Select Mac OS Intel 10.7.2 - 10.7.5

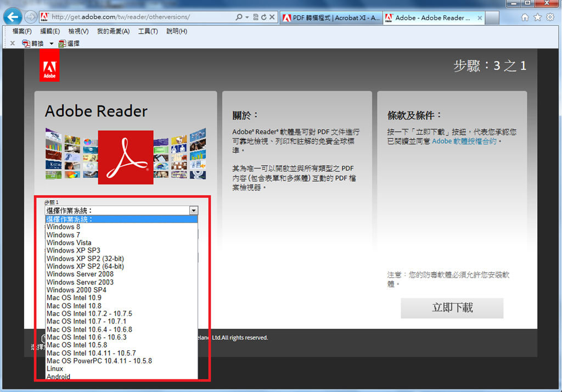click(121, 313)
